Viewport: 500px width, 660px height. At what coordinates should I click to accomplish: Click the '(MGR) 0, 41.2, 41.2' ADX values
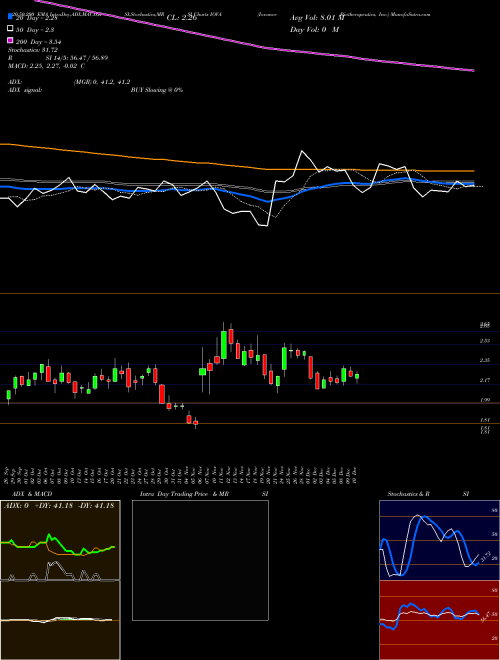click(102, 82)
